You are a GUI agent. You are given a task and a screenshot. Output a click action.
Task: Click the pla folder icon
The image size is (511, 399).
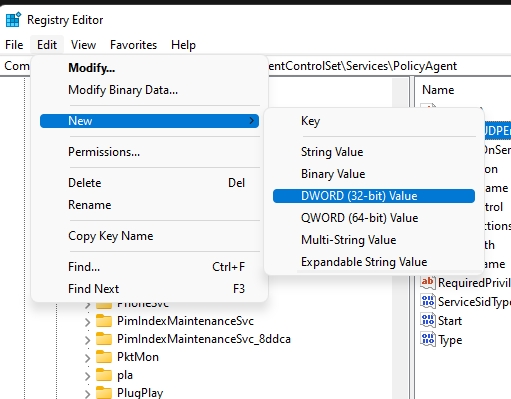click(x=104, y=375)
